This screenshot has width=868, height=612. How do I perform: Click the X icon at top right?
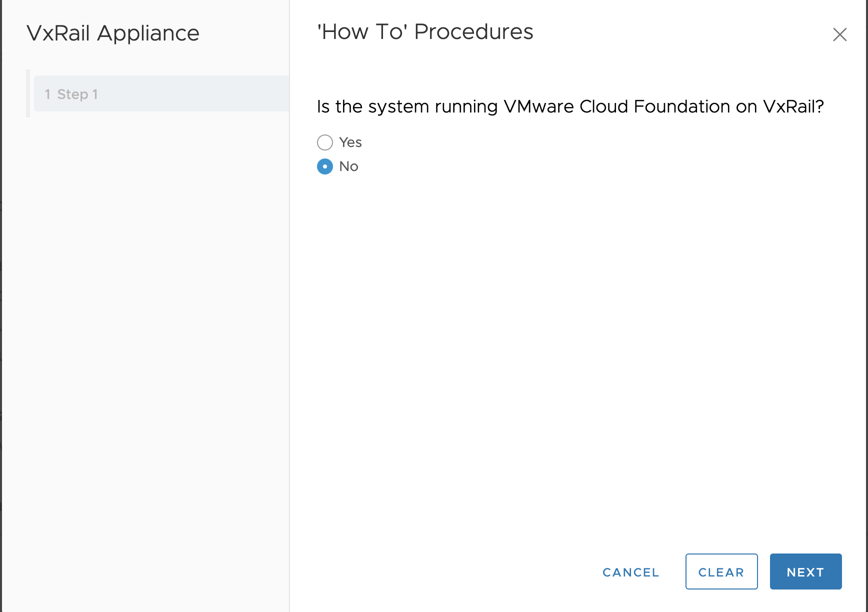click(839, 34)
